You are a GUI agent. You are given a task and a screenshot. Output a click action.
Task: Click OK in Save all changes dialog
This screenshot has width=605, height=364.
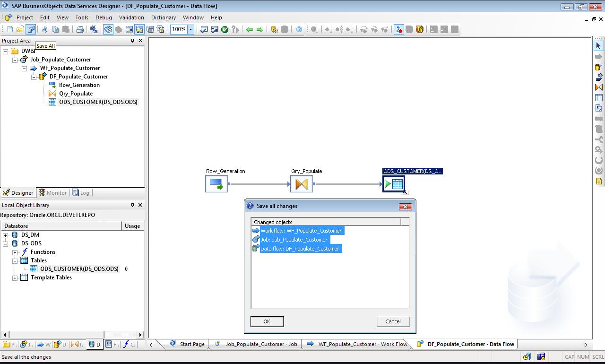(x=267, y=321)
